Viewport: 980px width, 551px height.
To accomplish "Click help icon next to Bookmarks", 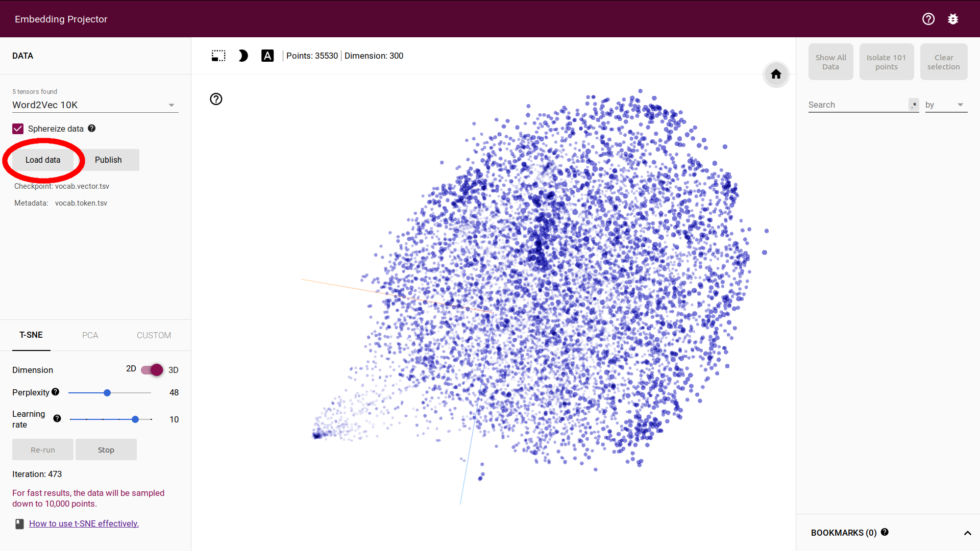I will point(885,532).
